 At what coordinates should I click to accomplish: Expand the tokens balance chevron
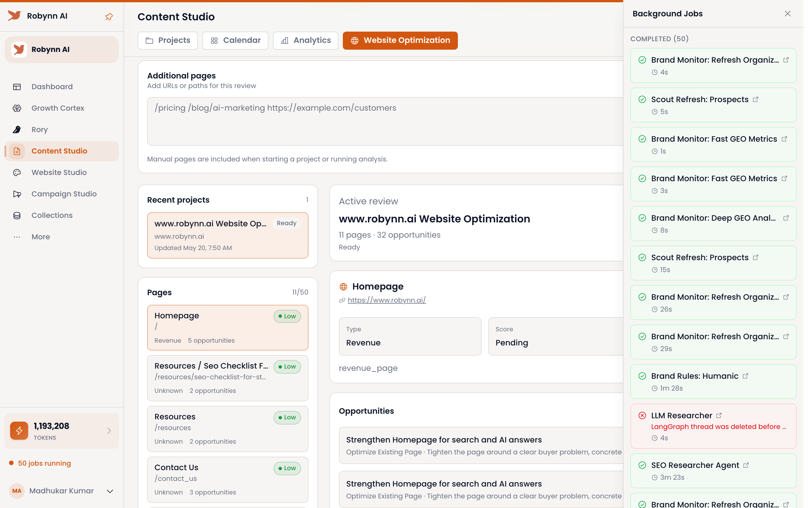[109, 430]
